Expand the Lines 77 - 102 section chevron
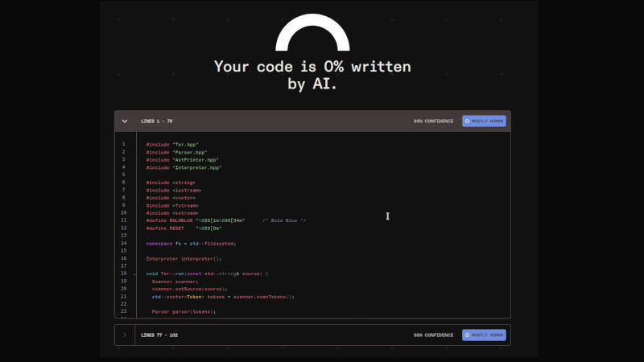 click(x=125, y=335)
